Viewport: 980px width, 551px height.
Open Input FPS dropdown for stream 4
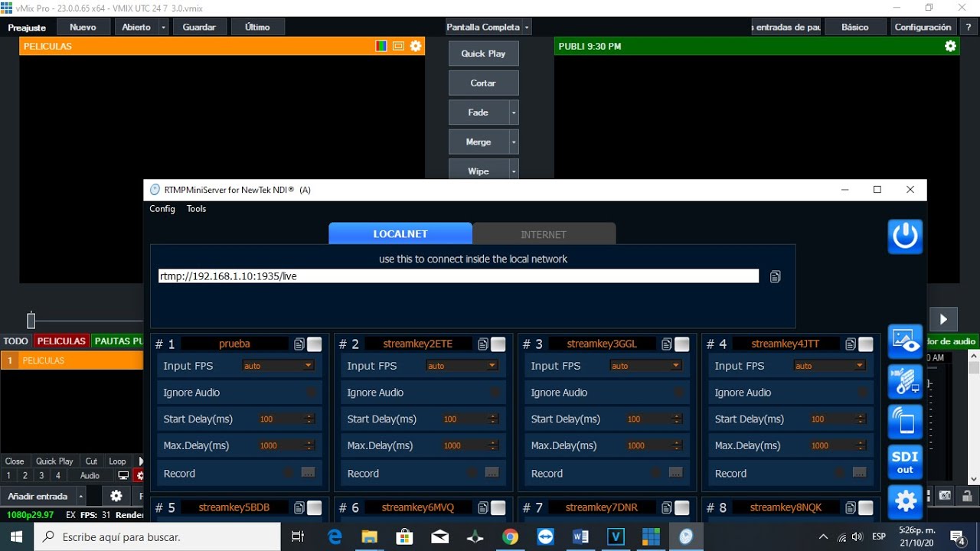[830, 366]
